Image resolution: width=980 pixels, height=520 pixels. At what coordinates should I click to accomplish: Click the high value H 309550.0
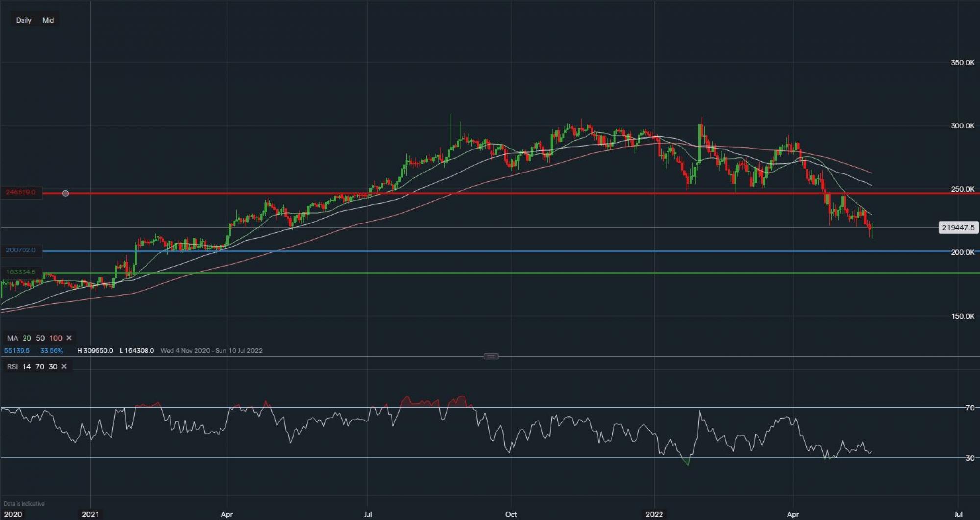pyautogui.click(x=95, y=351)
